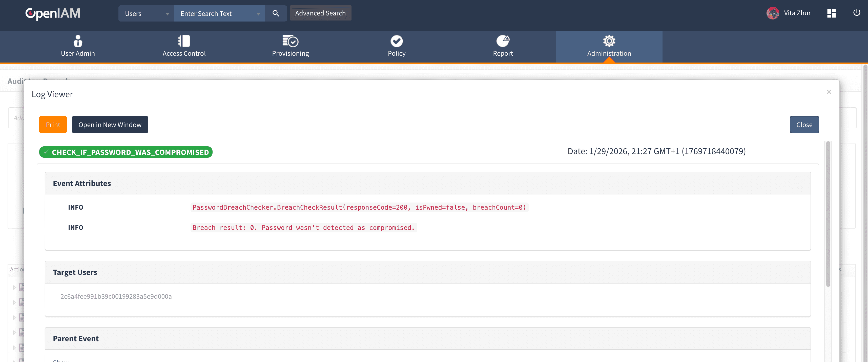Click the Event Attributes section header
Viewport: 868px width, 362px height.
(x=428, y=183)
